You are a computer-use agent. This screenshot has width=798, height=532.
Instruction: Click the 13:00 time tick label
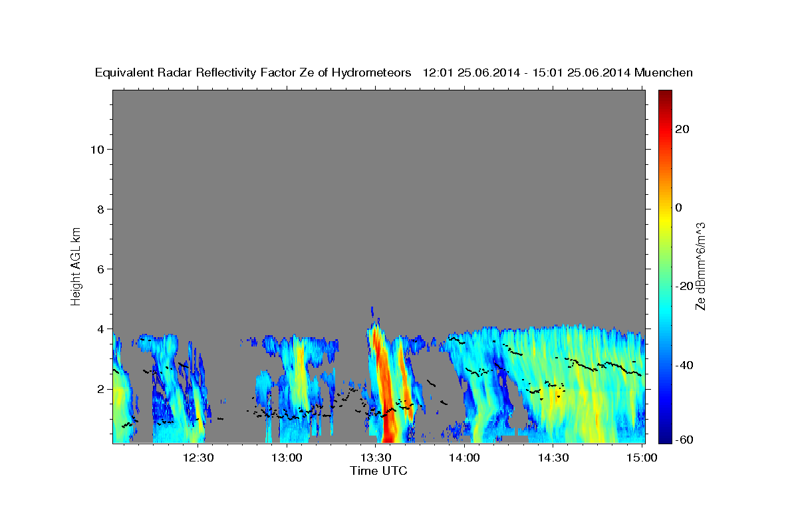[287, 458]
